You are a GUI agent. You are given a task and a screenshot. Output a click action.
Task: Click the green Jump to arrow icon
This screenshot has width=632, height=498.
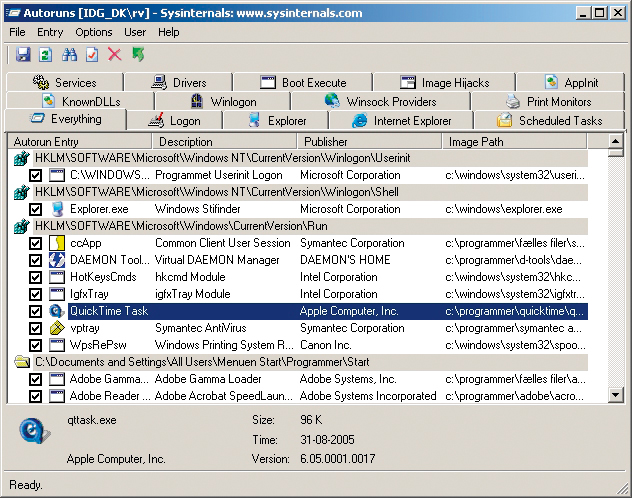pos(138,54)
